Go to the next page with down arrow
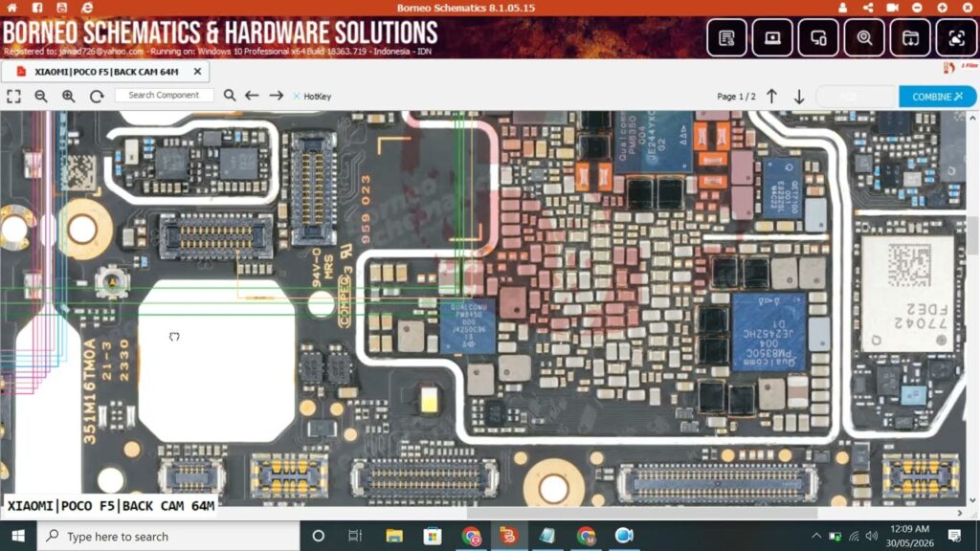The width and height of the screenshot is (980, 551). [x=799, y=97]
